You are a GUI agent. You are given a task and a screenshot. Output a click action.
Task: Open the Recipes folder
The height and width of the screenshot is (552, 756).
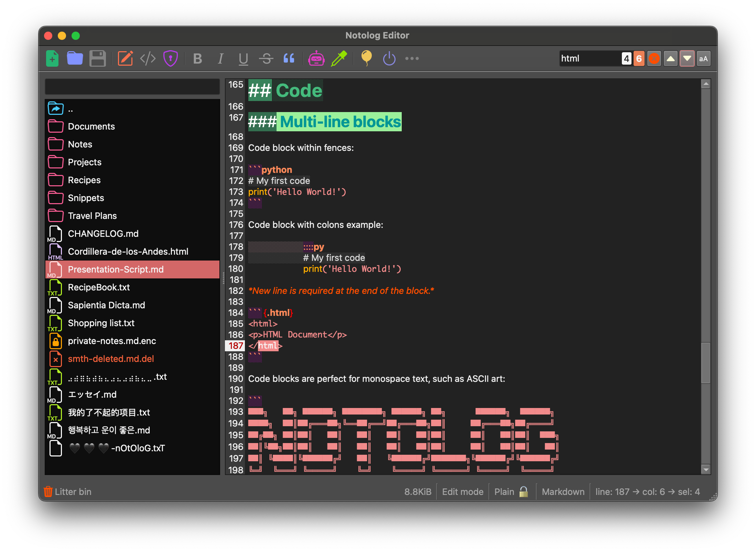pos(132,180)
